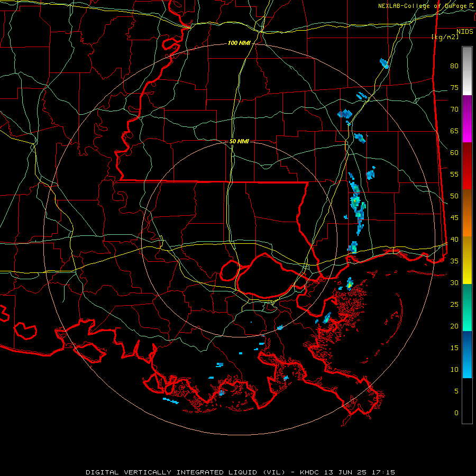The image size is (476, 476).
Task: Click the NEXLAB-College of DuPage label
Action: (x=422, y=6)
